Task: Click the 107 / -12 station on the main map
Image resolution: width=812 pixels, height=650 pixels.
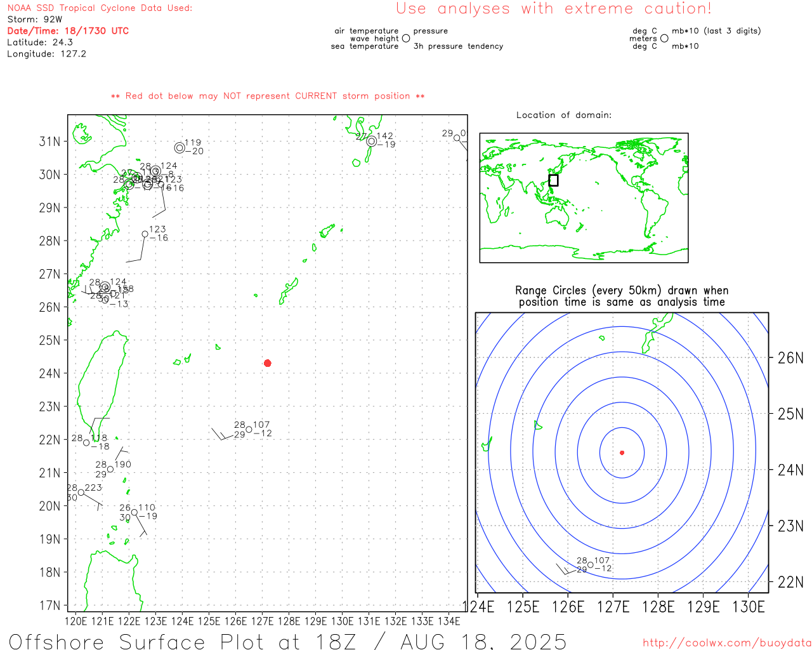Action: (249, 430)
